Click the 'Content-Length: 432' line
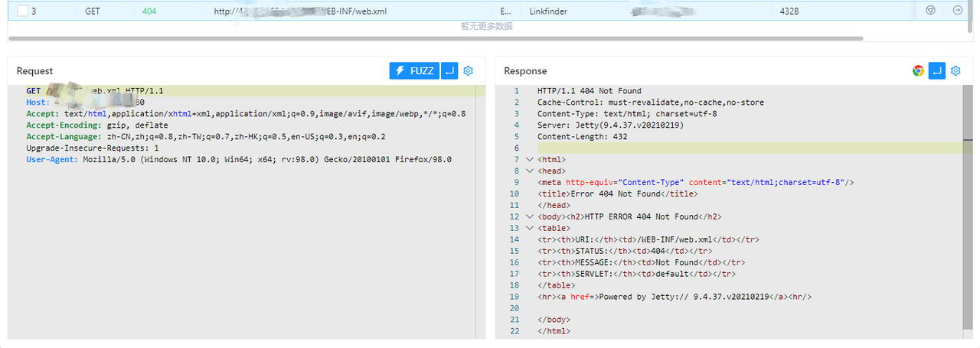The image size is (980, 348). coord(583,137)
